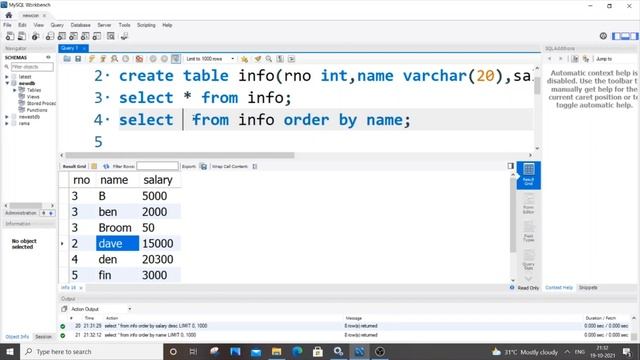Expand Tables under newdb
Screen dimensions: 640x360
pyautogui.click(x=15, y=90)
